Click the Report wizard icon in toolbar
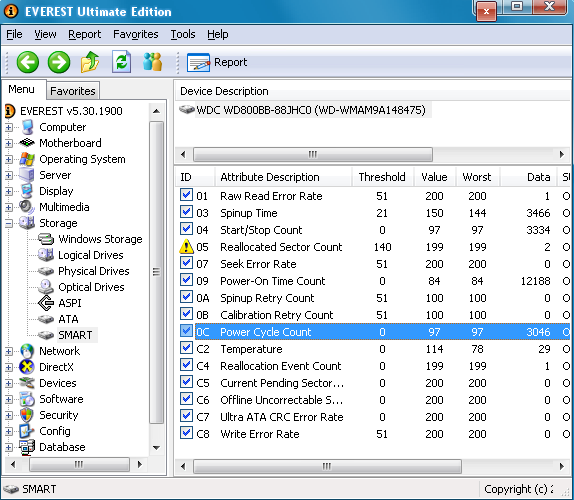Viewport: 574px width, 500px height. click(x=198, y=62)
